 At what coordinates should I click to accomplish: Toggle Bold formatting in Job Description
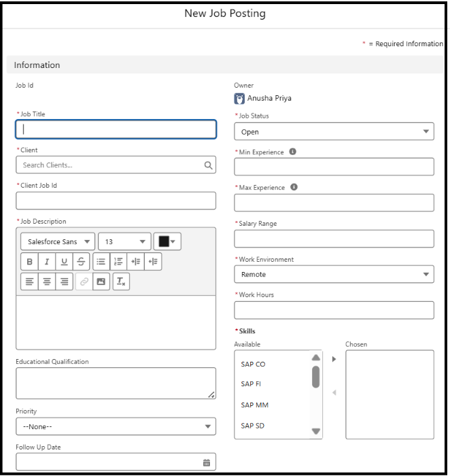[x=29, y=261]
